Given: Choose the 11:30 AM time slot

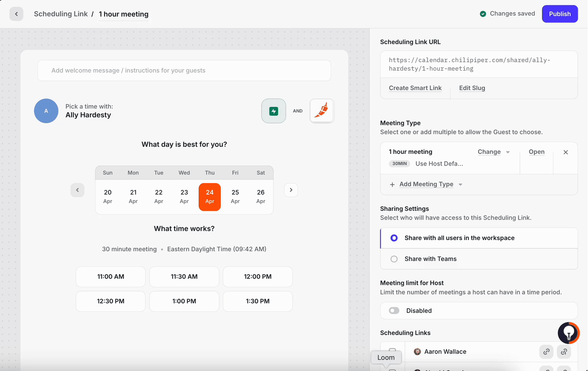Looking at the screenshot, I should click(x=184, y=277).
